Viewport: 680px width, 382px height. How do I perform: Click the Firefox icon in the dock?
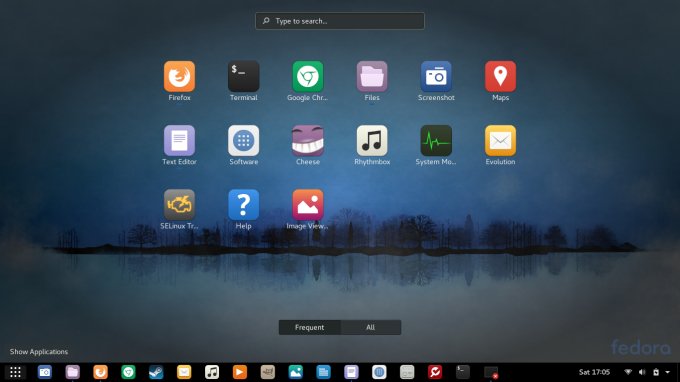click(x=100, y=372)
